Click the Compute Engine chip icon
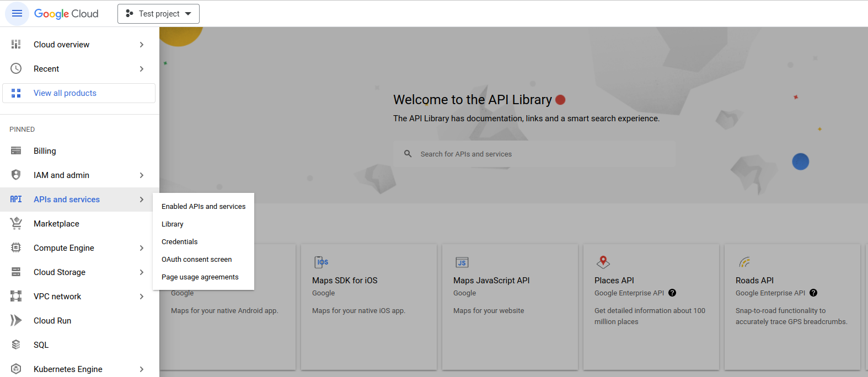The height and width of the screenshot is (377, 868). click(16, 247)
